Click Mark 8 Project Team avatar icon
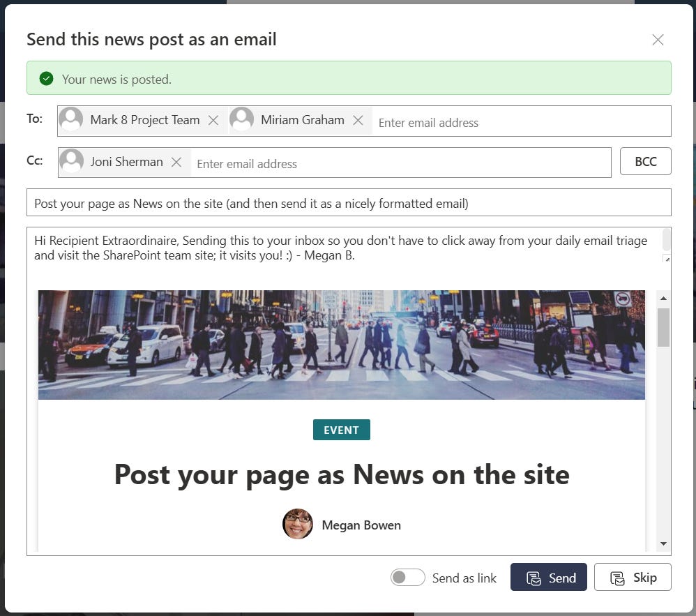 coord(71,119)
